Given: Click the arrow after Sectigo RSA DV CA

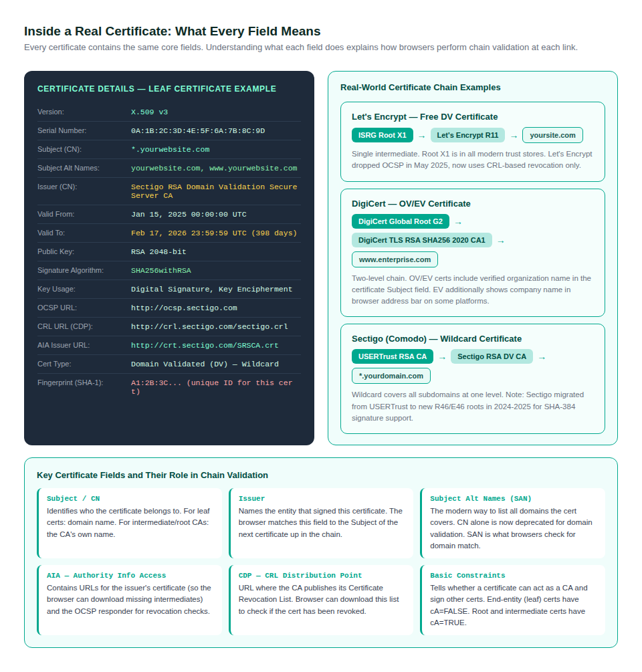Looking at the screenshot, I should coord(542,358).
